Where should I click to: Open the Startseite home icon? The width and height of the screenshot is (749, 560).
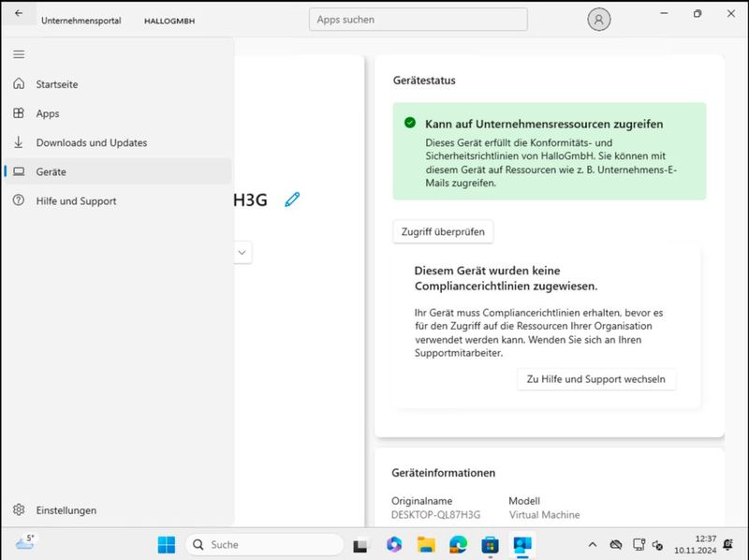coord(18,84)
